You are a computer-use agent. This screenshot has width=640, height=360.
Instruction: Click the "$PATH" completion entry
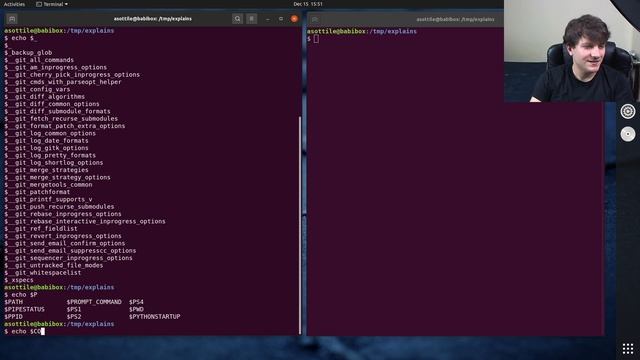[x=13, y=302]
